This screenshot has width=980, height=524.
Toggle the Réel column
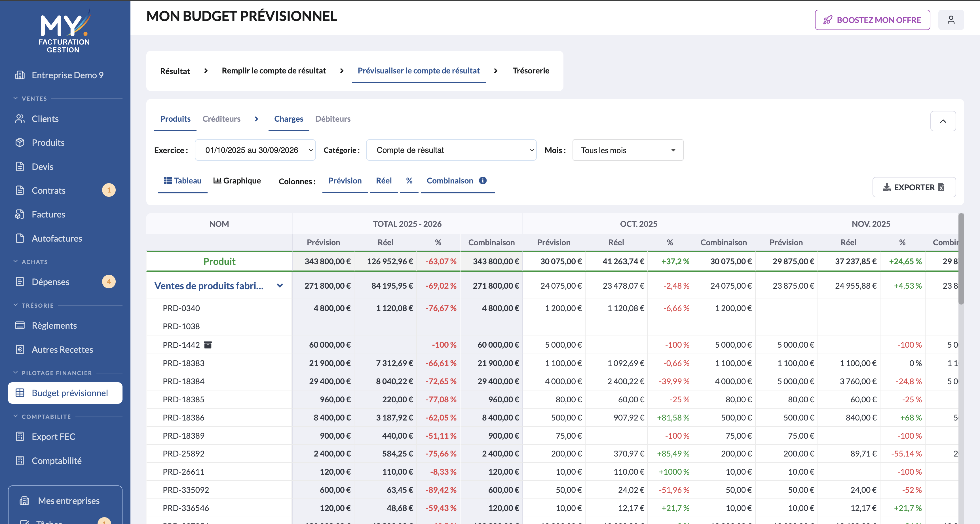383,181
